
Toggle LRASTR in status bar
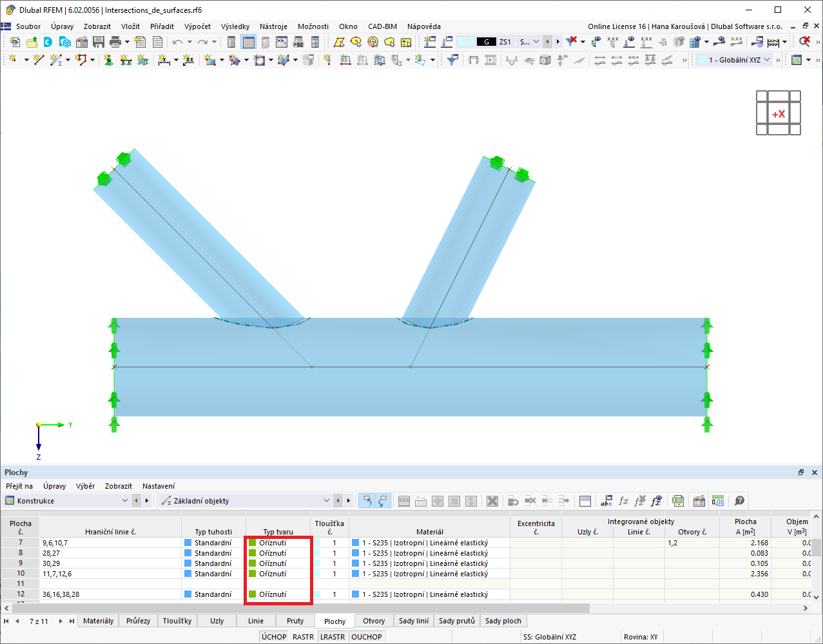[x=333, y=636]
